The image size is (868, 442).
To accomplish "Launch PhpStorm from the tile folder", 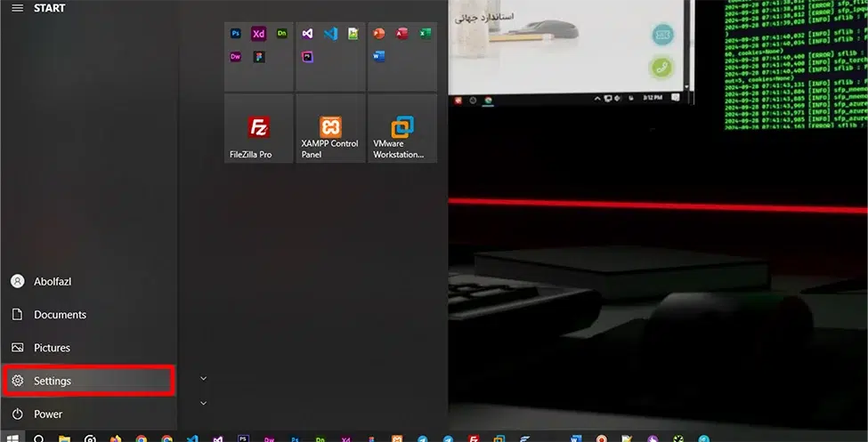I will point(308,57).
